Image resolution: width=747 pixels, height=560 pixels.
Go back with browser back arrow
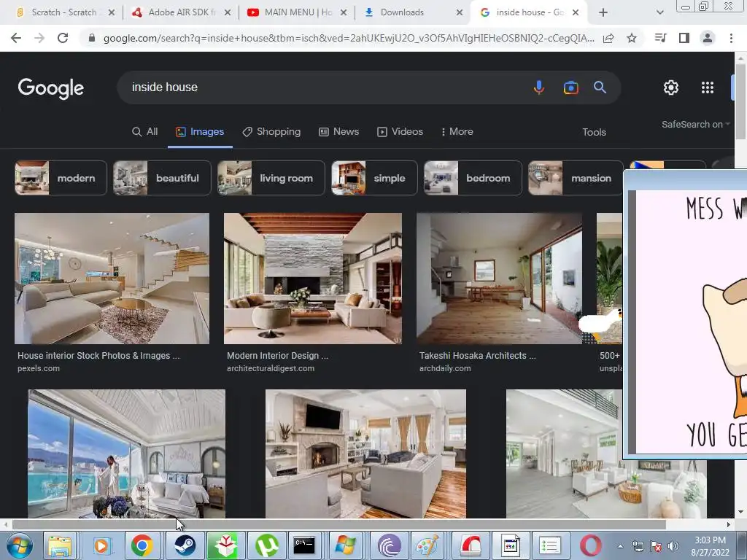(x=16, y=38)
